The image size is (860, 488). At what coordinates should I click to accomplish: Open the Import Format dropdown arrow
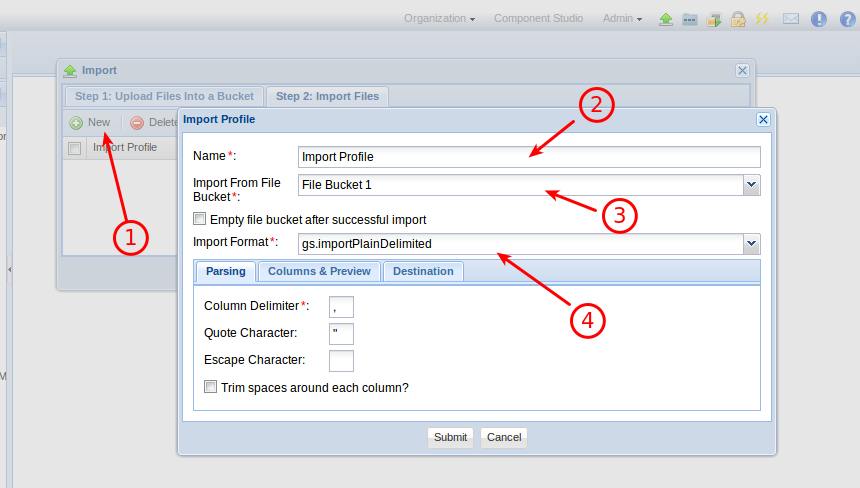point(751,244)
